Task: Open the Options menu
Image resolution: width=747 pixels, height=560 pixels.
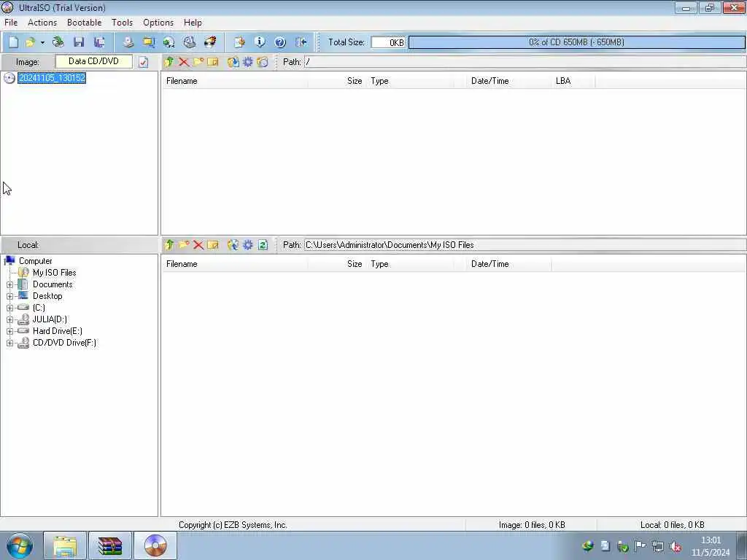Action: pos(158,23)
